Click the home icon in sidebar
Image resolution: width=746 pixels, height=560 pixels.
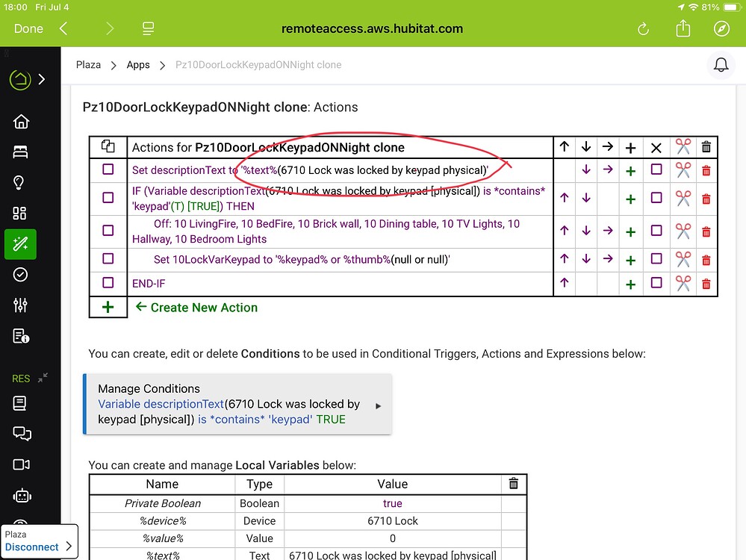(21, 122)
